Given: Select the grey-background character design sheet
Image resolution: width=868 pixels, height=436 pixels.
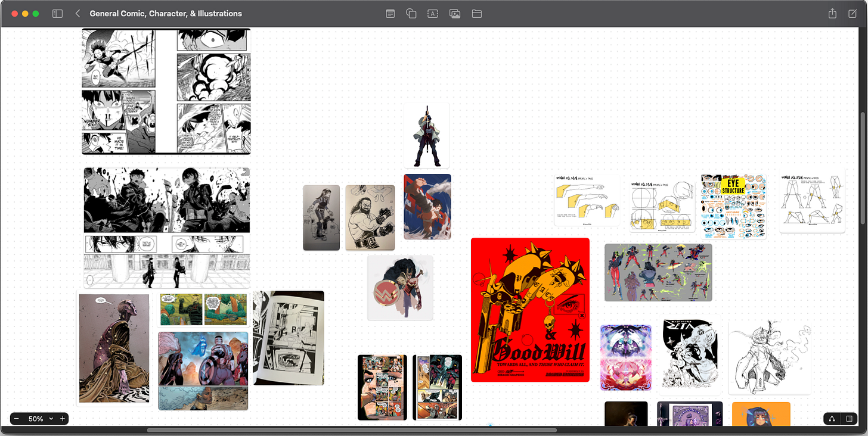Looking at the screenshot, I should coord(658,272).
